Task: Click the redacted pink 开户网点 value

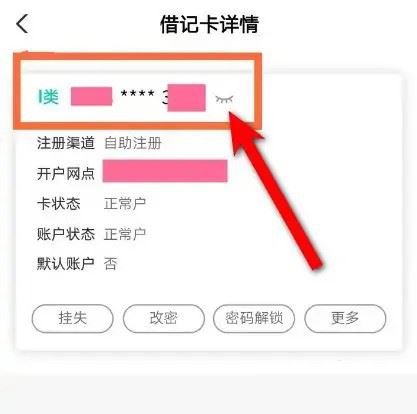Action: coord(165,171)
